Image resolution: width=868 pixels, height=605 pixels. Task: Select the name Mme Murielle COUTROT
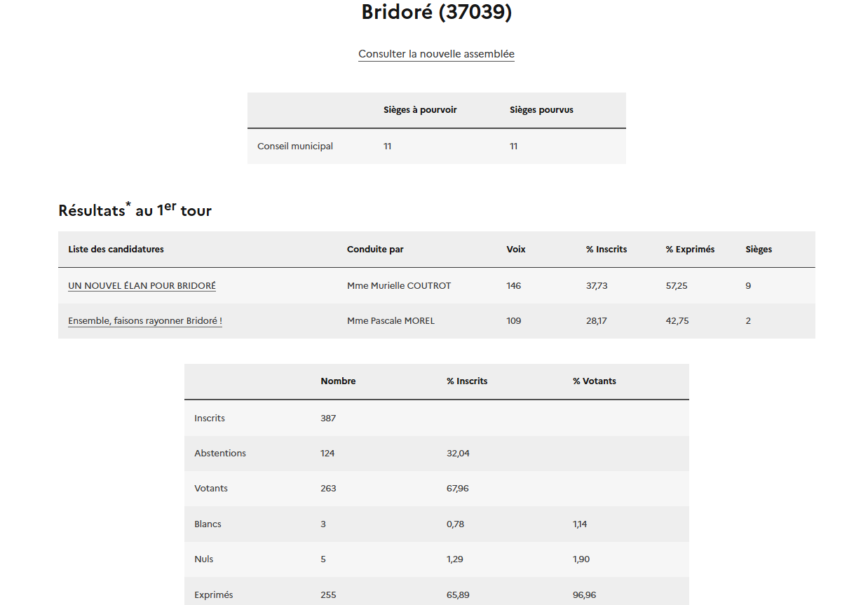pyautogui.click(x=399, y=286)
